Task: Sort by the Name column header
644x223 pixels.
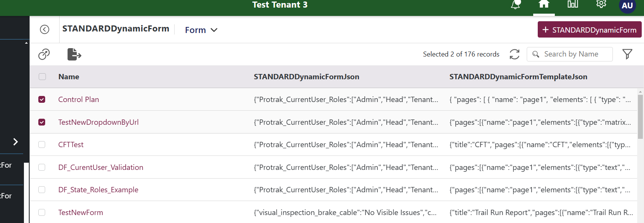Action: (x=69, y=77)
